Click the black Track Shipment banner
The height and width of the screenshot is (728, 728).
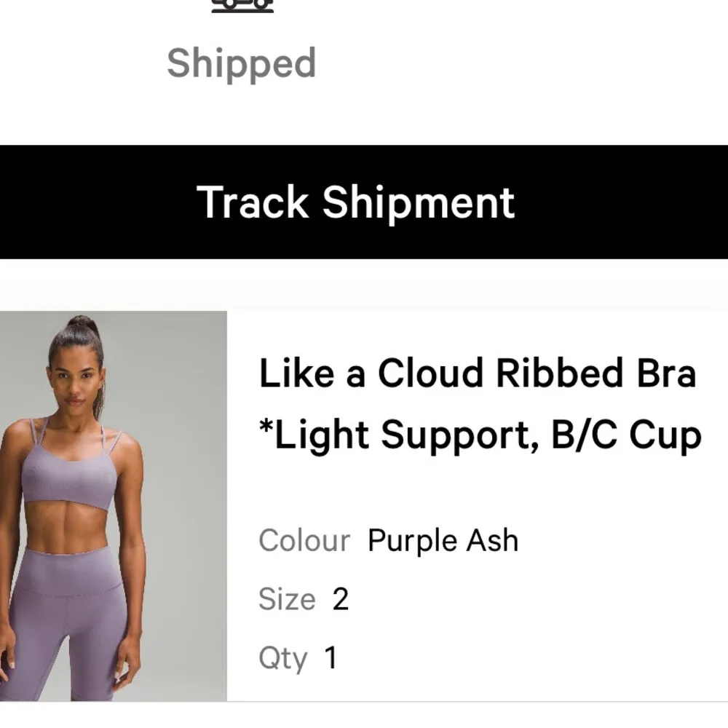click(359, 202)
